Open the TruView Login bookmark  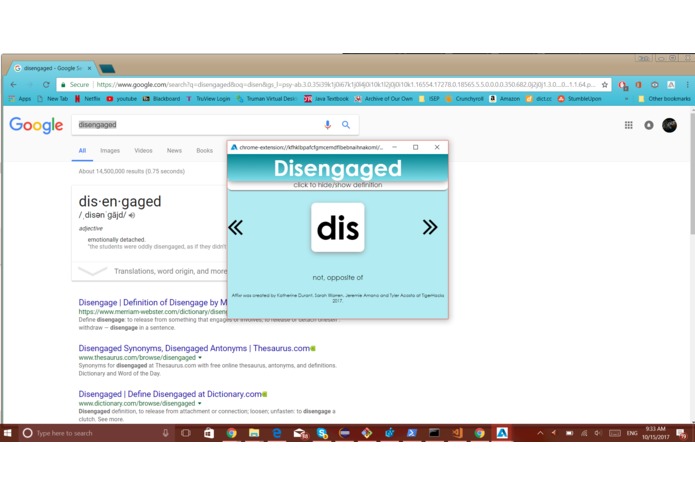(x=208, y=99)
